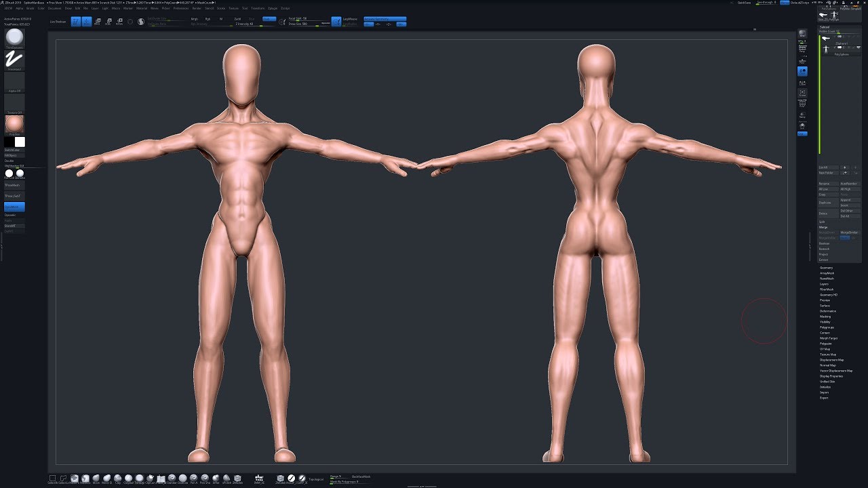Choose the Standard brush in bottom shelf
868x488 pixels.
pyautogui.click(x=172, y=479)
